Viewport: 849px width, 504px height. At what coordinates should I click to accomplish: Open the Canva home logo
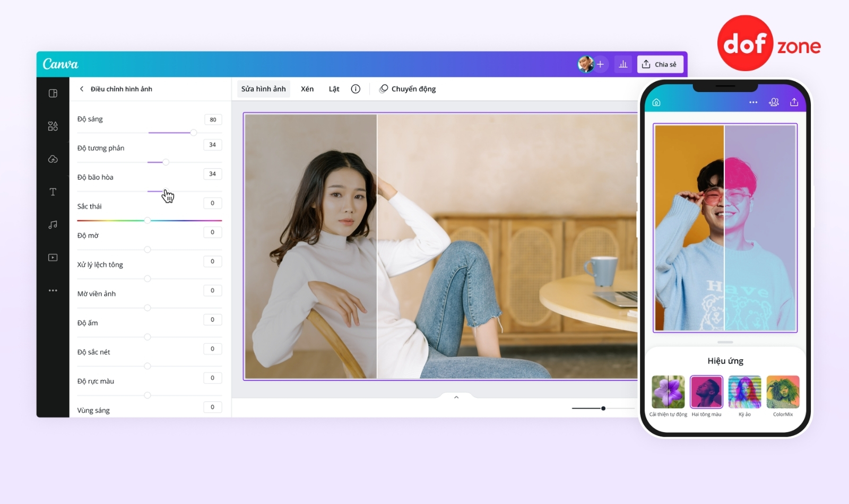pos(60,64)
